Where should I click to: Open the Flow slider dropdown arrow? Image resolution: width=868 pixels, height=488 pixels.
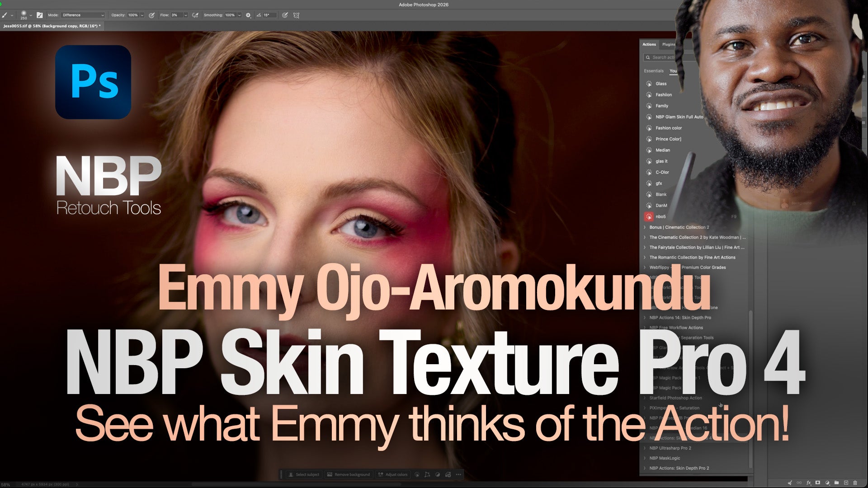pos(186,15)
